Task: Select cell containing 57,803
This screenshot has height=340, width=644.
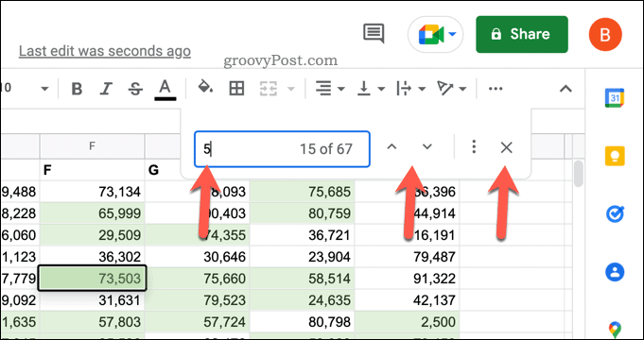Action: coord(92,322)
